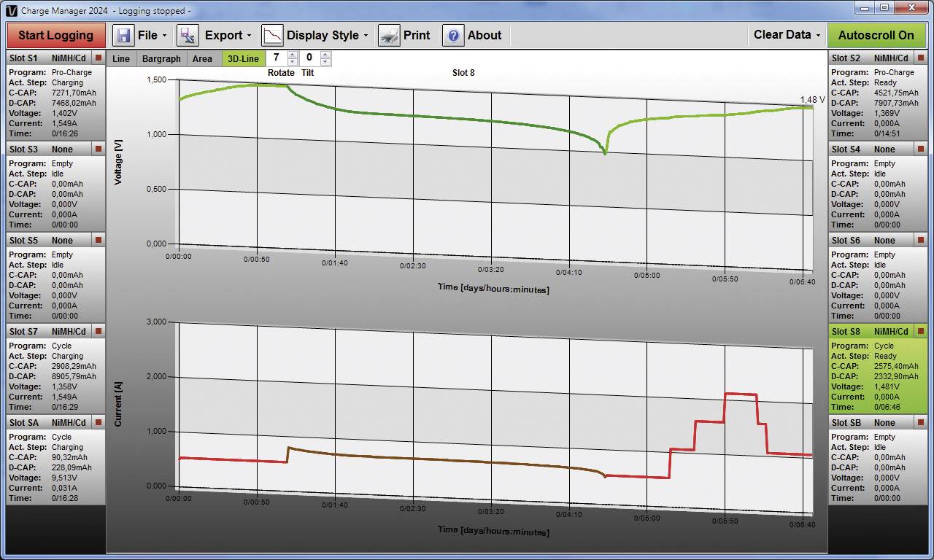The height and width of the screenshot is (560, 934).
Task: Click the question mark icon beside About
Action: (x=452, y=34)
